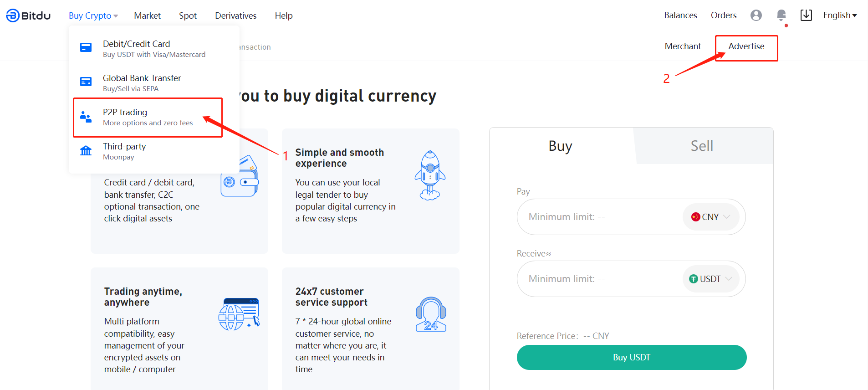Click the Bitdu logo icon

[13, 15]
